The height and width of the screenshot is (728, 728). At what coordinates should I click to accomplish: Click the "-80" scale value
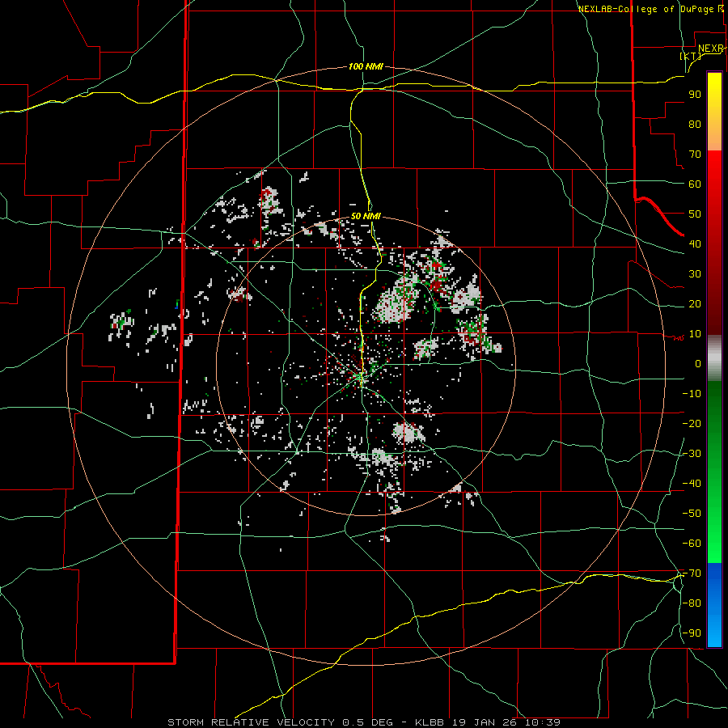692,603
